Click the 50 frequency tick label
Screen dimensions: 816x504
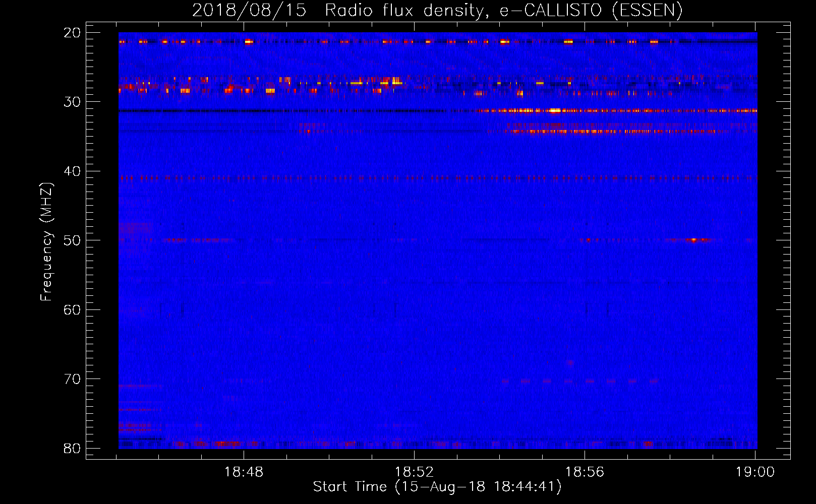pyautogui.click(x=72, y=240)
